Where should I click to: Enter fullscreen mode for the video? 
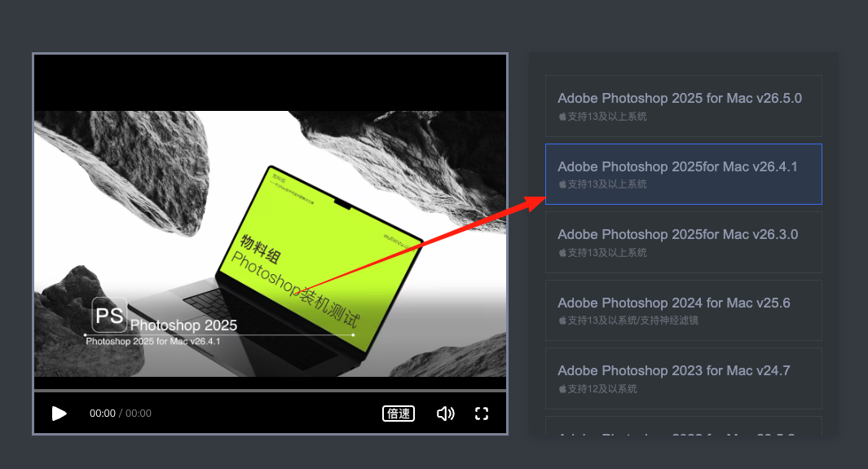[482, 413]
